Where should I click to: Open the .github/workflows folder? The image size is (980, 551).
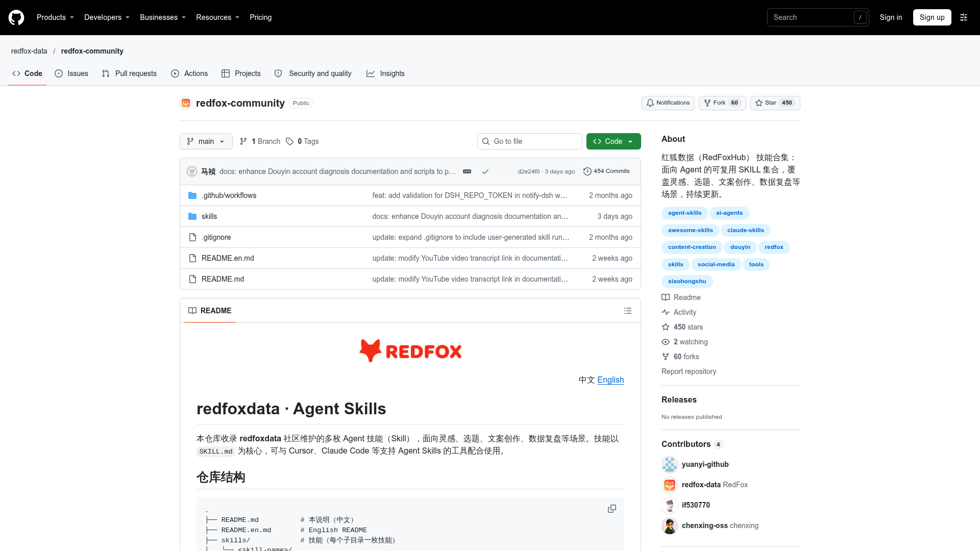click(x=229, y=195)
